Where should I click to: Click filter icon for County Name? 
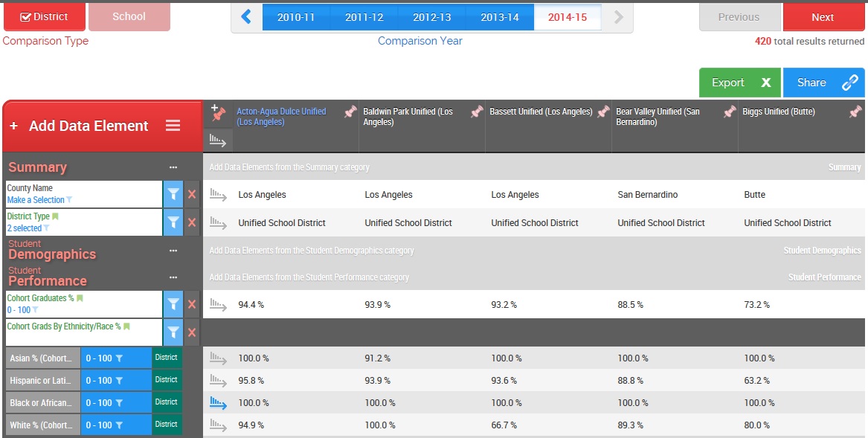click(x=173, y=194)
